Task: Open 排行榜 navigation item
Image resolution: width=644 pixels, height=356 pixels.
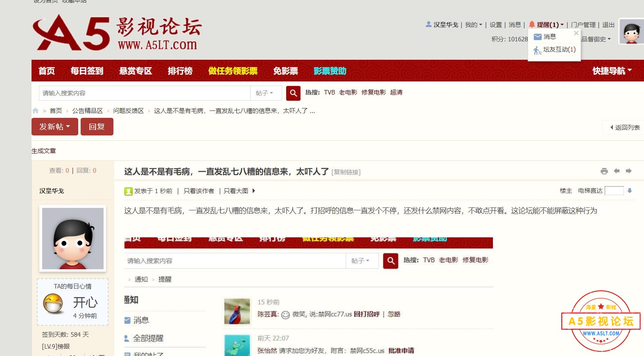Action: pos(180,71)
